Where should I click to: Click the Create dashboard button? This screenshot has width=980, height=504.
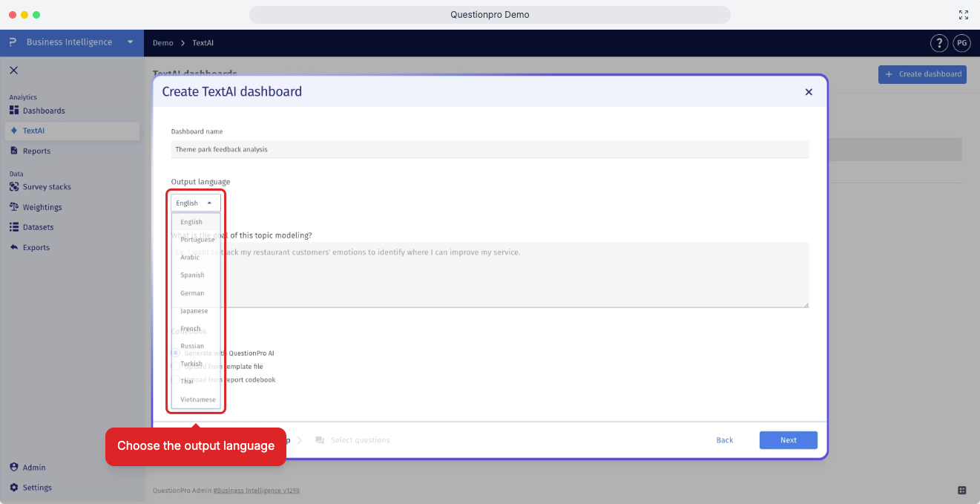[923, 74]
